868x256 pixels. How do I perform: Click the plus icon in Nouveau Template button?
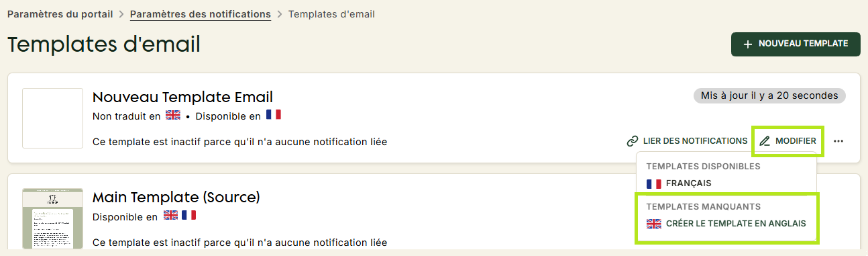pyautogui.click(x=748, y=44)
